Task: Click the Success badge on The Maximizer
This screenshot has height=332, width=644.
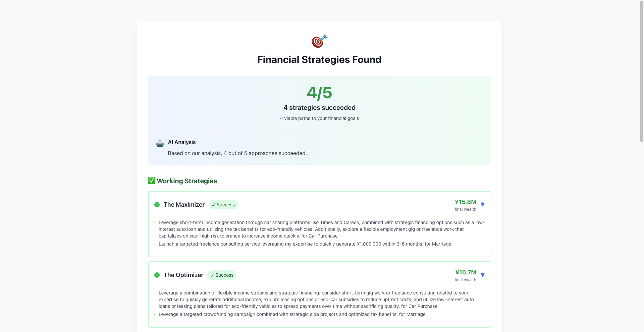Action: tap(223, 205)
